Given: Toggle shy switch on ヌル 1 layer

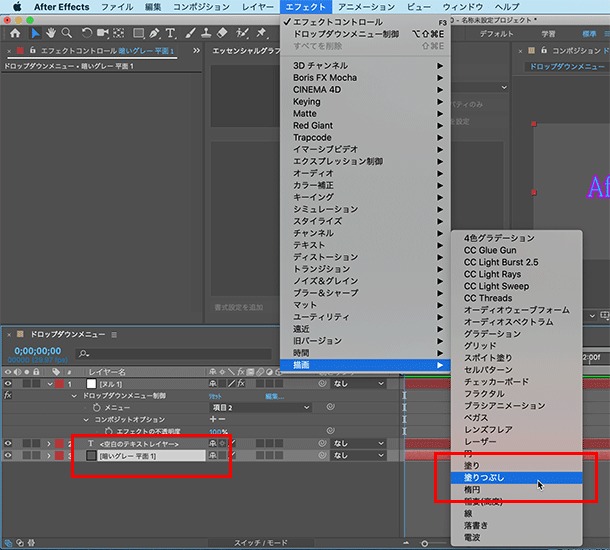Looking at the screenshot, I should [x=213, y=384].
